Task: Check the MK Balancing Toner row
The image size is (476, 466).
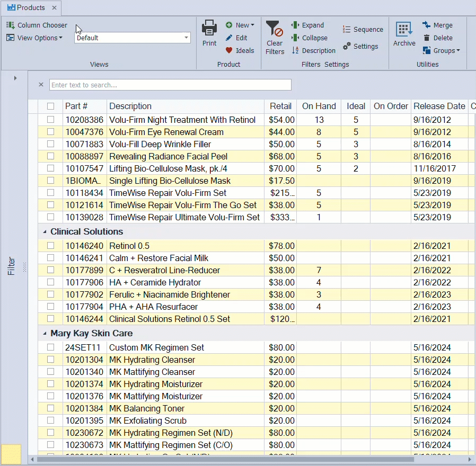Action: pyautogui.click(x=51, y=408)
